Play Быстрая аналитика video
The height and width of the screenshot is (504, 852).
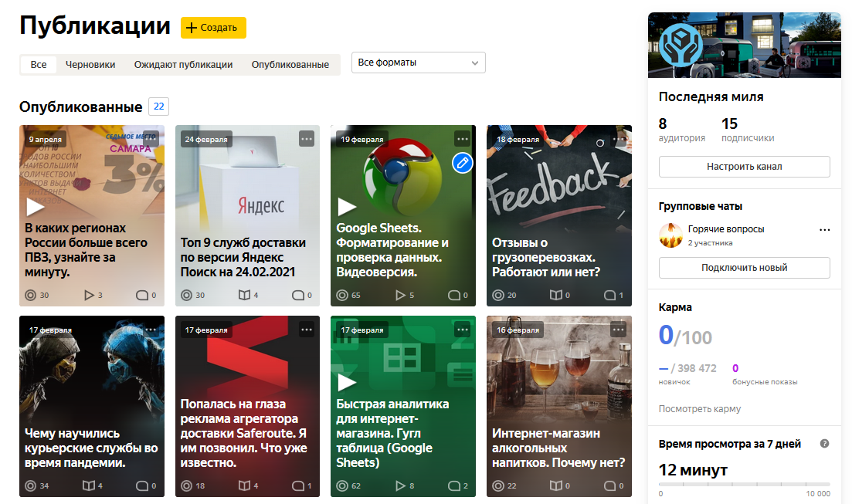tap(347, 382)
